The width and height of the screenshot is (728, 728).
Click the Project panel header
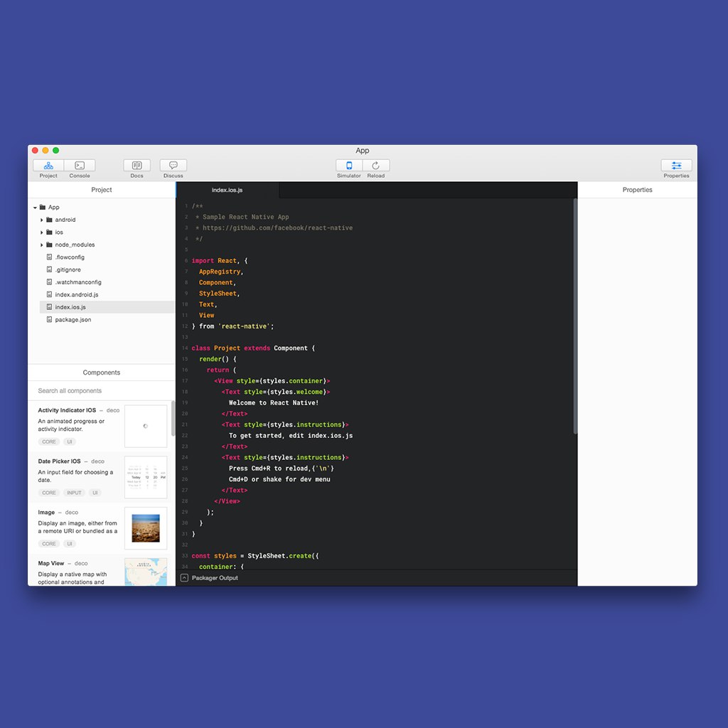click(x=101, y=190)
